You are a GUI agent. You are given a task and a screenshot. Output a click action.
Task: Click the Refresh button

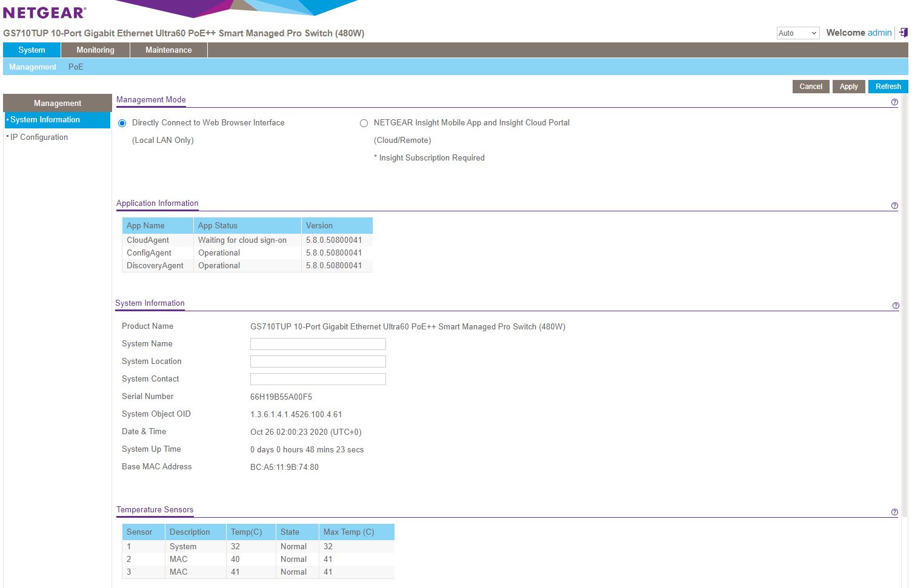(888, 87)
